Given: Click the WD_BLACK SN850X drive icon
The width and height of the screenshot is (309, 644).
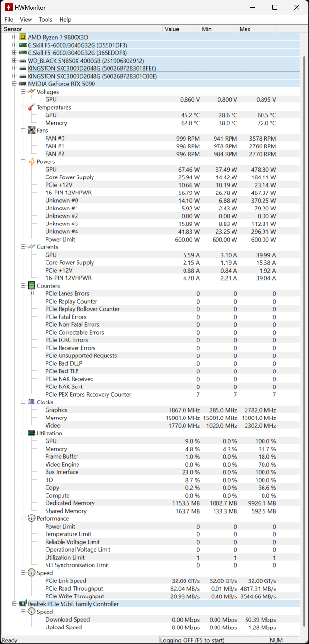Looking at the screenshot, I should [23, 61].
